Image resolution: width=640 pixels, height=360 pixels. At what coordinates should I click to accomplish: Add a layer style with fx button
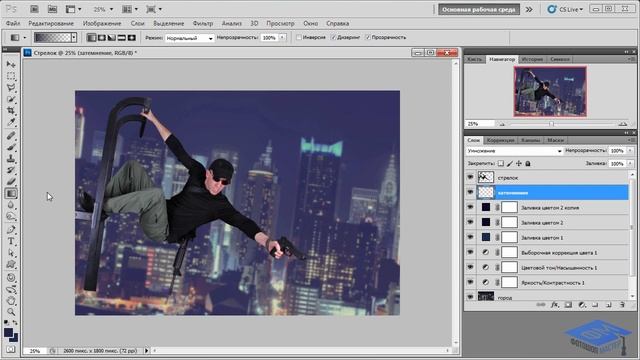(555, 305)
